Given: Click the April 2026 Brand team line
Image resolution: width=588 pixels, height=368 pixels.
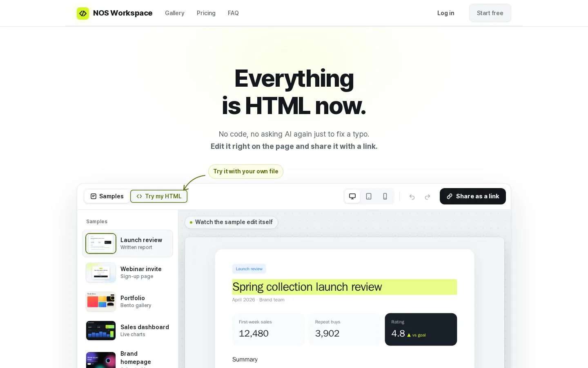Looking at the screenshot, I should pos(258,300).
